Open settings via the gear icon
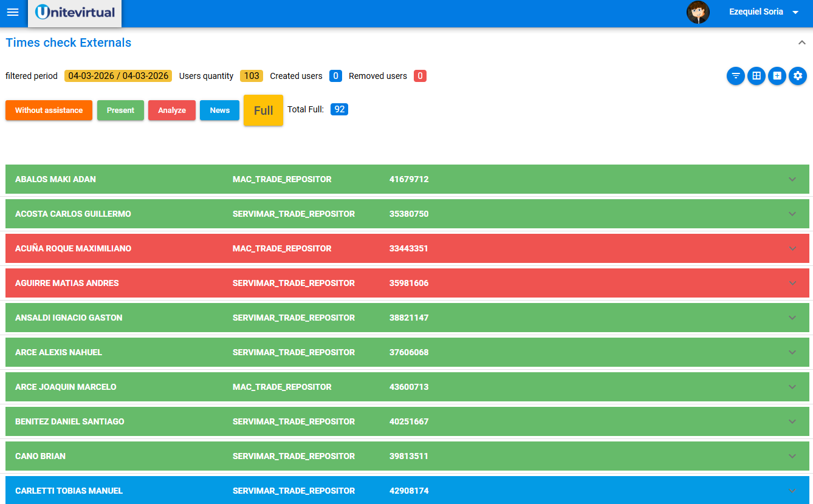This screenshot has width=813, height=504. [798, 76]
